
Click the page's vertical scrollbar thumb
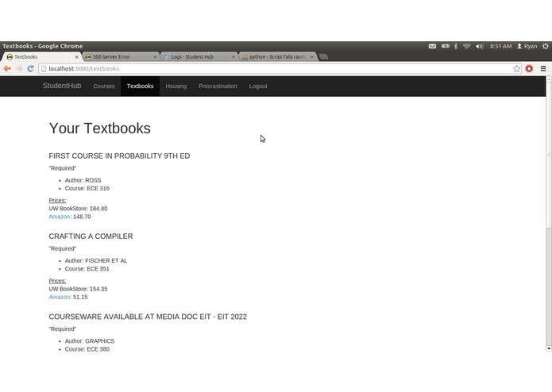click(x=549, y=155)
